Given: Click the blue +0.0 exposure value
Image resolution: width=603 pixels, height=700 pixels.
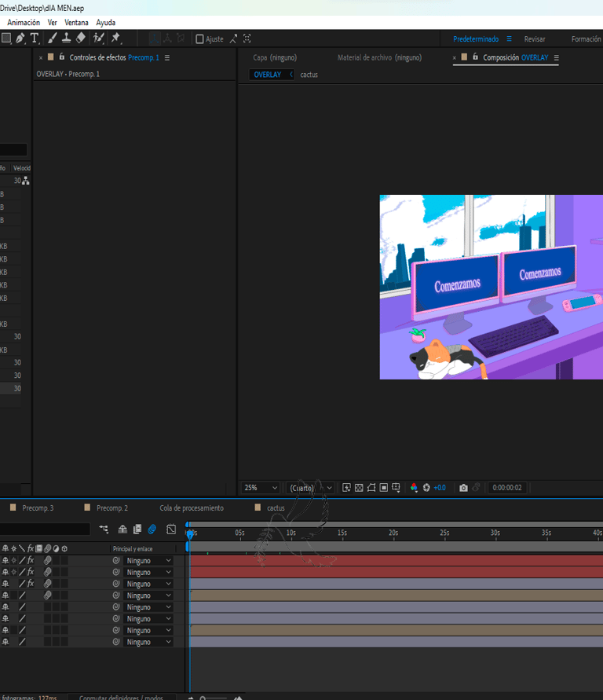Looking at the screenshot, I should [x=439, y=488].
